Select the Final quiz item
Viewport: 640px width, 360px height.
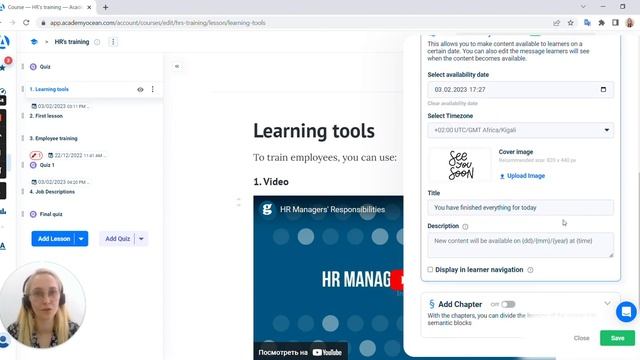(51, 214)
